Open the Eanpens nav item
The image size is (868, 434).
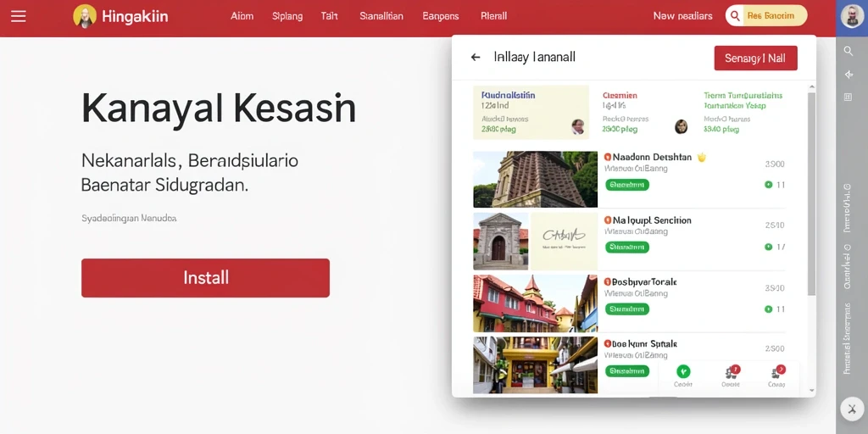coord(441,16)
